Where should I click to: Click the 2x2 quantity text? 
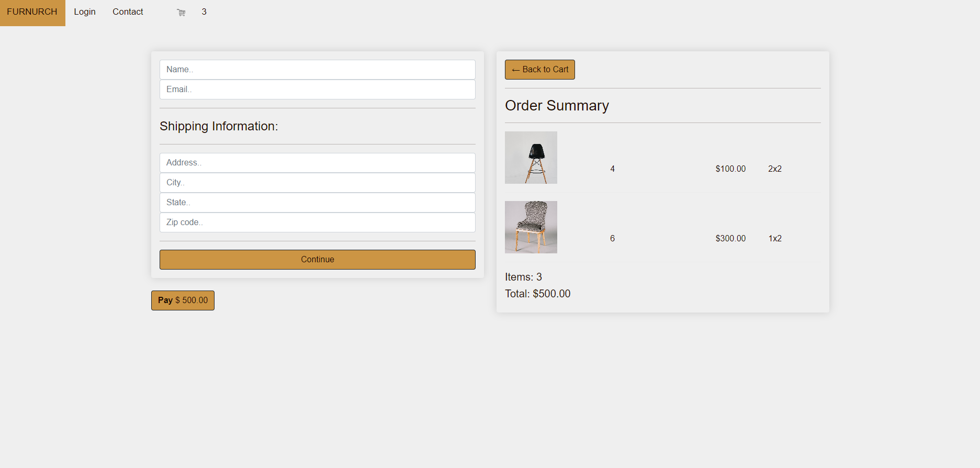775,169
